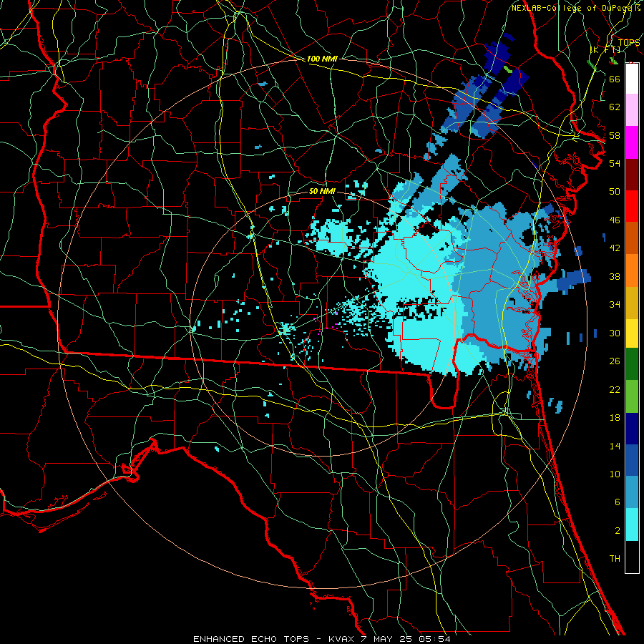The image size is (644, 644).
Task: Click the legend label 'TH'
Action: 615,558
